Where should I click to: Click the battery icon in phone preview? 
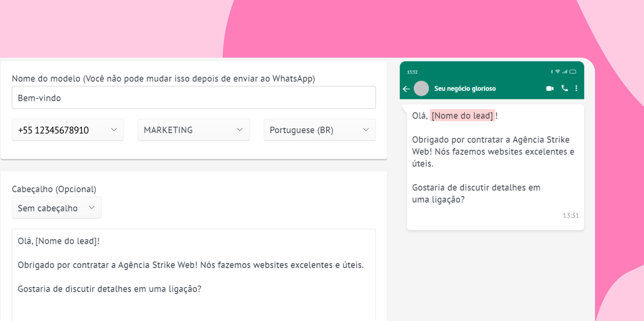572,72
